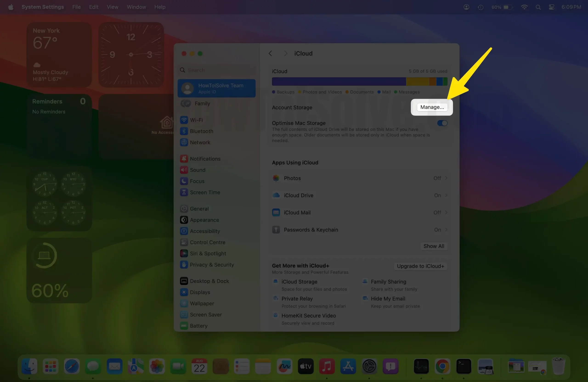Click the Private Relay feature text
The width and height of the screenshot is (588, 382).
point(297,298)
